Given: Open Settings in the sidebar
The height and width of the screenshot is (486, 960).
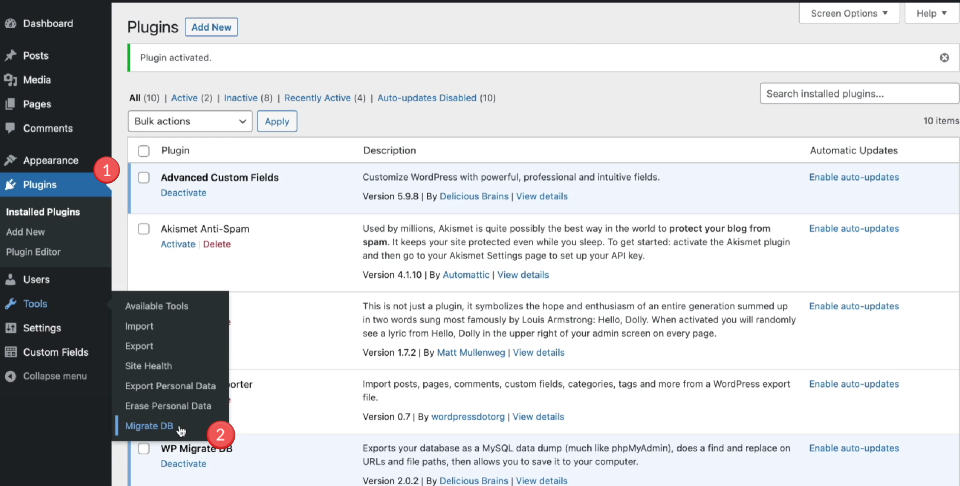Looking at the screenshot, I should tap(42, 328).
